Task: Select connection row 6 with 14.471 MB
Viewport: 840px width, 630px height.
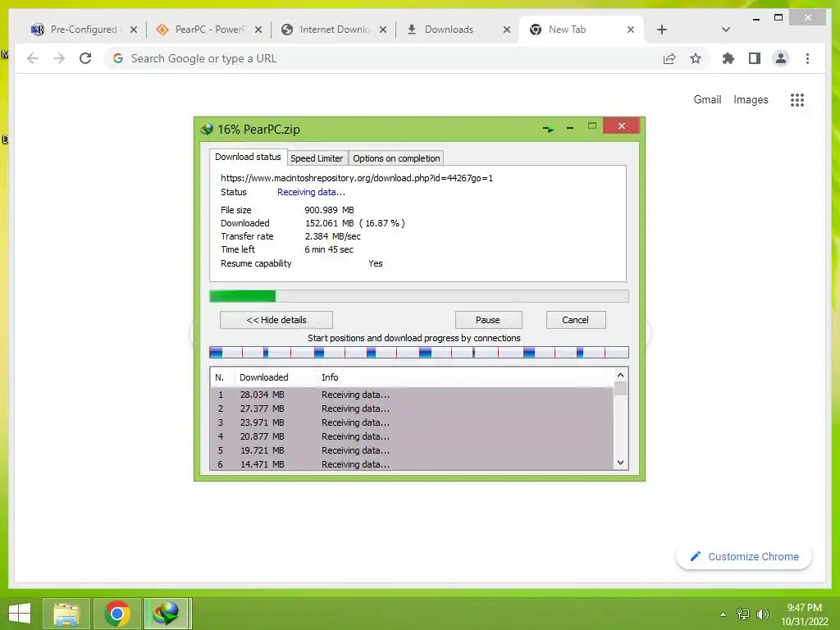Action: coord(412,464)
